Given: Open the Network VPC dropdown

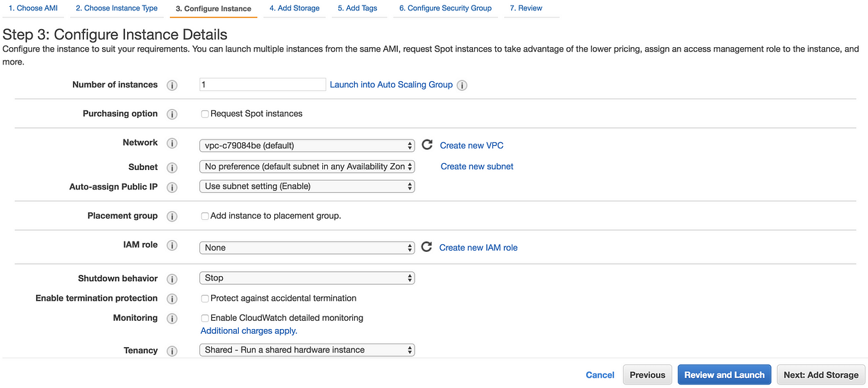Looking at the screenshot, I should coord(307,146).
